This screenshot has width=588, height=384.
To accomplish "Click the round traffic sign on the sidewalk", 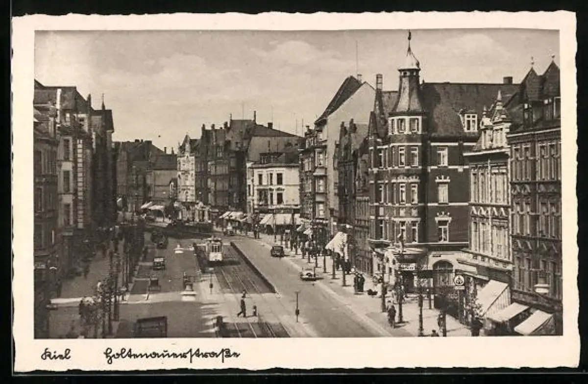I will pos(459,281).
